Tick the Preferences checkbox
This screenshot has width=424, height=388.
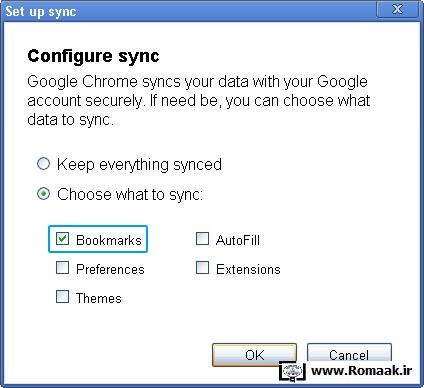(x=62, y=268)
